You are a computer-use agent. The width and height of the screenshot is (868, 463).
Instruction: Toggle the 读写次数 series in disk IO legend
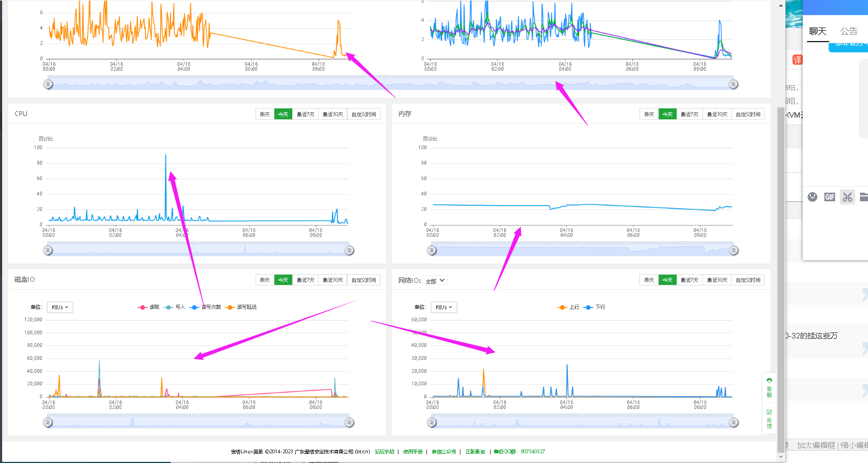tap(205, 307)
